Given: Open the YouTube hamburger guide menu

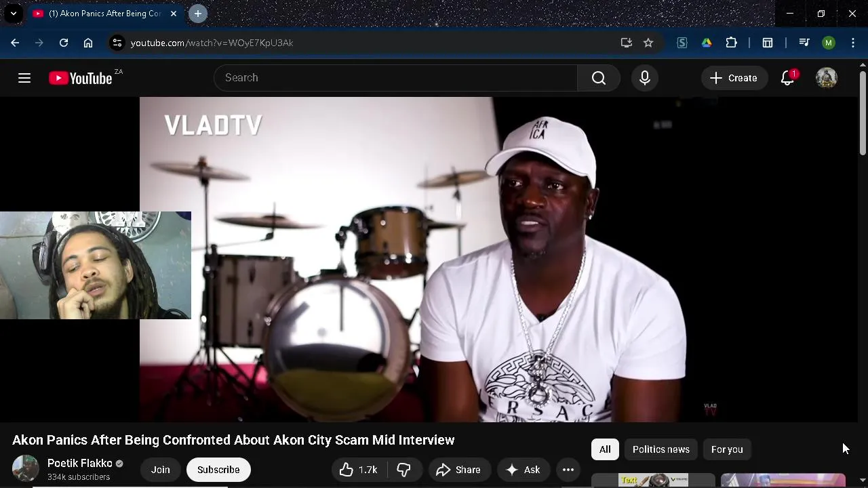Looking at the screenshot, I should [24, 78].
